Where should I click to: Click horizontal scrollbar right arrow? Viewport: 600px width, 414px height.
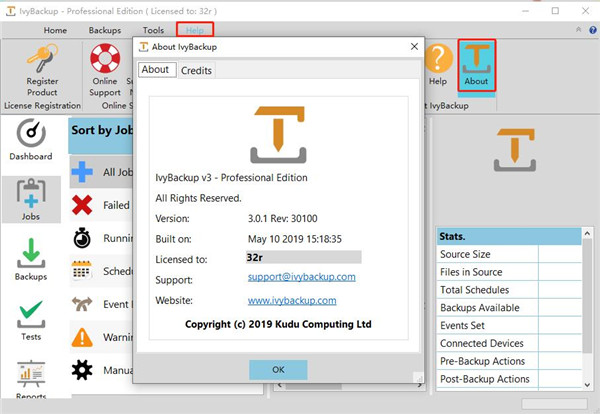click(420, 385)
